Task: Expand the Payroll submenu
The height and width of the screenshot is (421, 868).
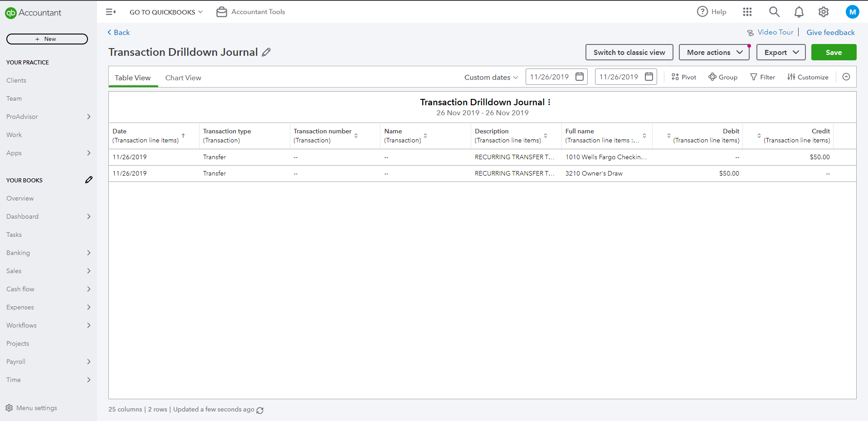Action: [89, 362]
